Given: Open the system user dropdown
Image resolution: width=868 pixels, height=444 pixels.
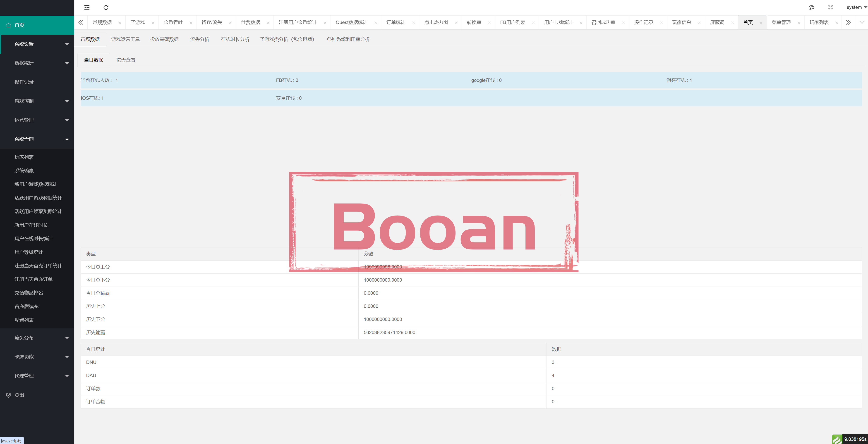Looking at the screenshot, I should [x=856, y=7].
